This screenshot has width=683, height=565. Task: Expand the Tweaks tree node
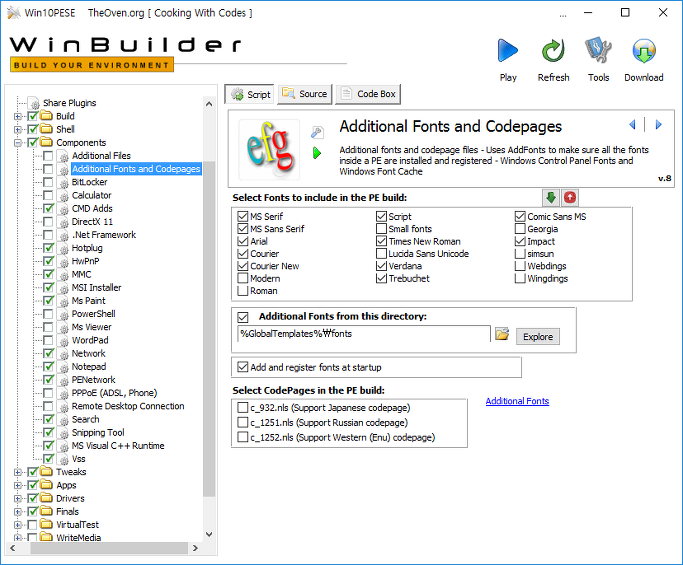tap(18, 472)
